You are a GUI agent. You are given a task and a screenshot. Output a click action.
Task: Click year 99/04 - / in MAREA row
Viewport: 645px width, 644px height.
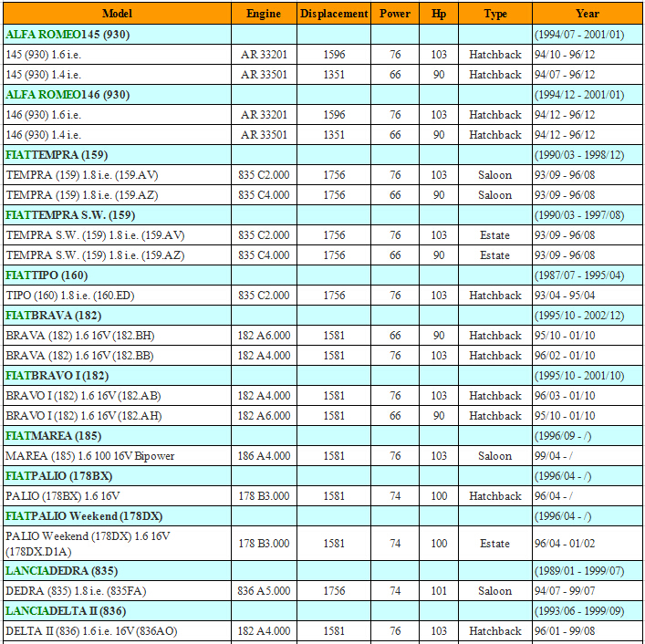553,456
